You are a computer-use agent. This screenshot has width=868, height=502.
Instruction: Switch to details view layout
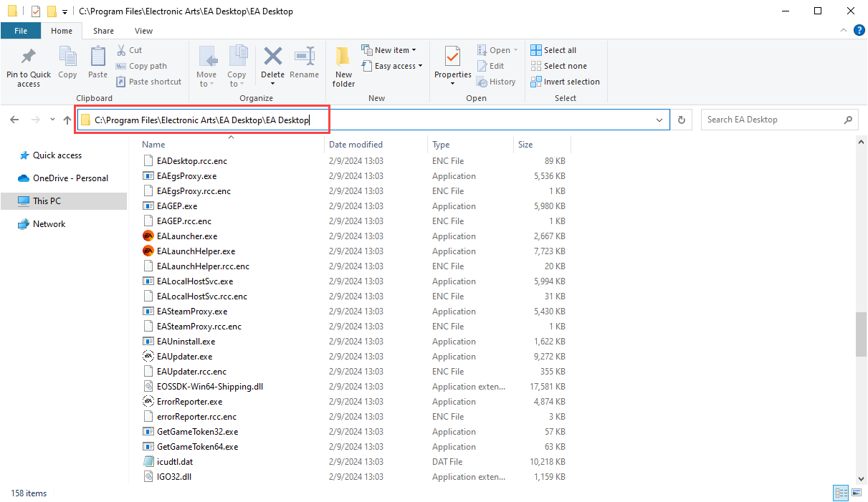pos(840,493)
